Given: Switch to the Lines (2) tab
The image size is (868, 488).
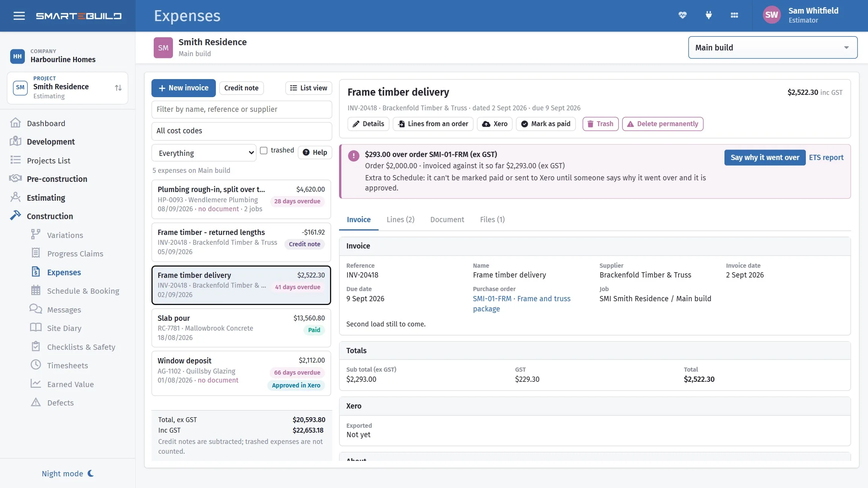Looking at the screenshot, I should point(400,220).
